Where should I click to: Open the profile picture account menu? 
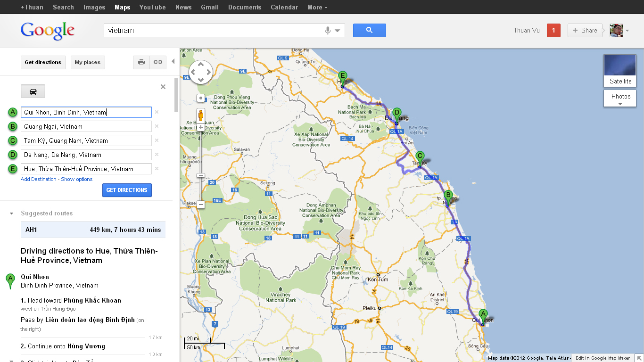click(616, 30)
